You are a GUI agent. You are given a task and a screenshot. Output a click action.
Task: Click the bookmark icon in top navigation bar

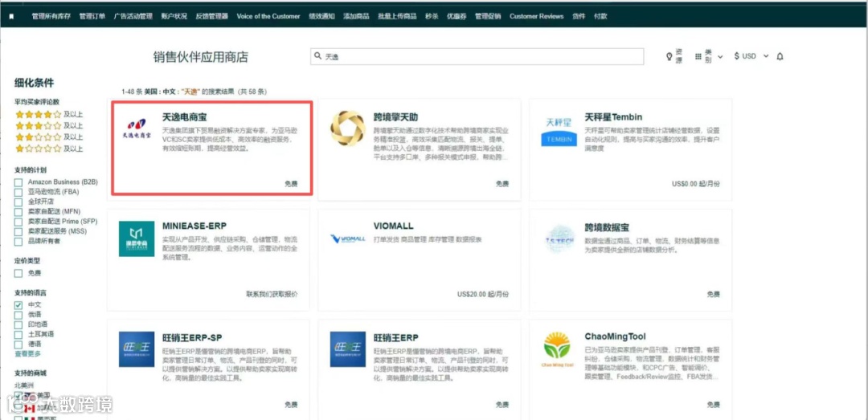point(11,17)
